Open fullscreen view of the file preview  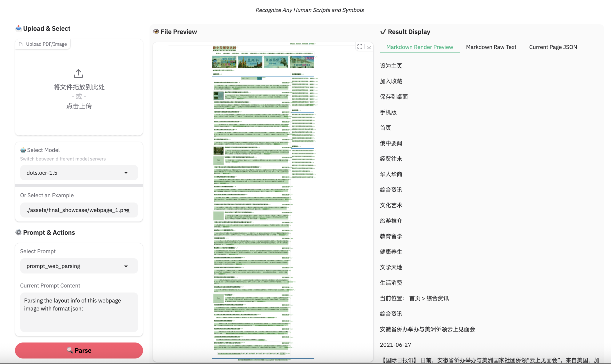click(360, 46)
